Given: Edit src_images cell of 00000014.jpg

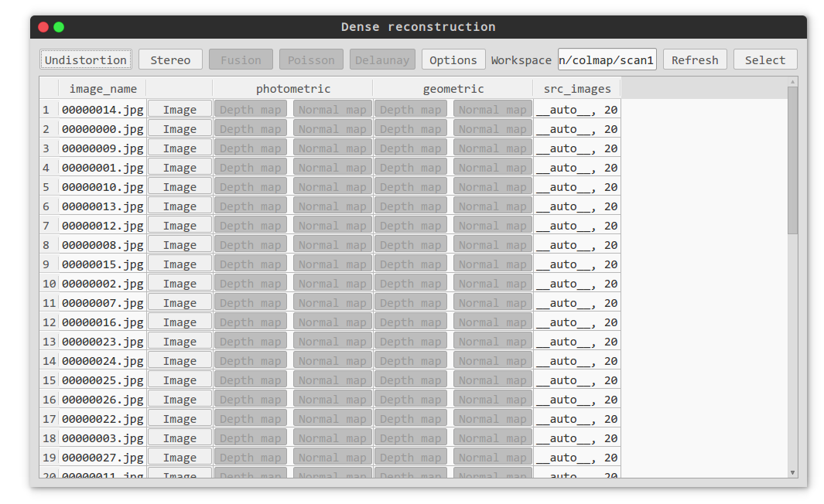Looking at the screenshot, I should coord(577,109).
